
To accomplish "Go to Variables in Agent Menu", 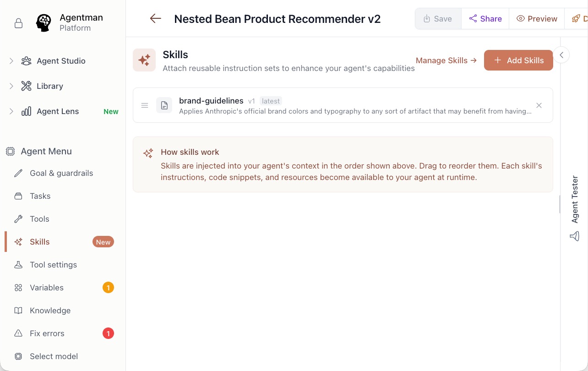I will click(x=47, y=288).
